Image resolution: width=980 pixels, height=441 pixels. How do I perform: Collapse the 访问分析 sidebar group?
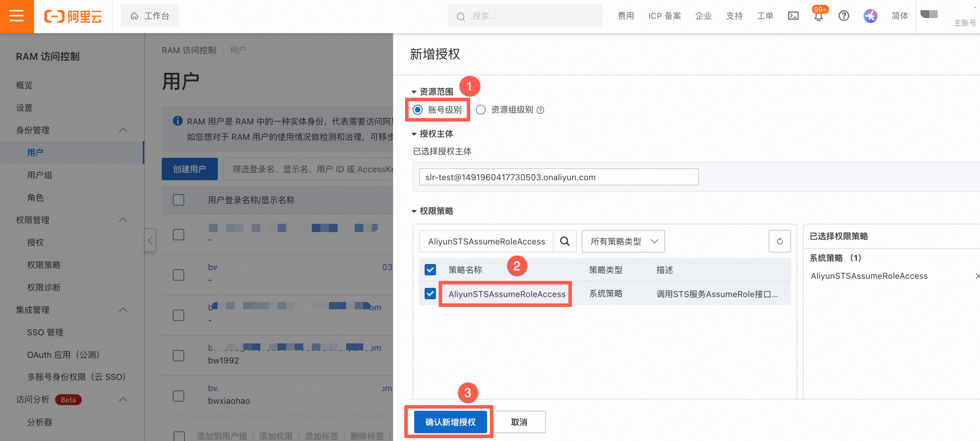(123, 400)
